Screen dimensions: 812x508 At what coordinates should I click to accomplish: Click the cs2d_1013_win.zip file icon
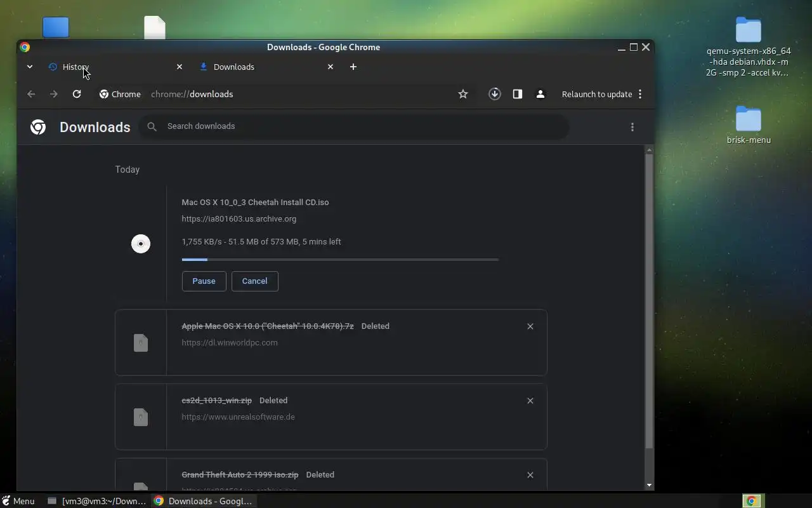[x=141, y=417]
